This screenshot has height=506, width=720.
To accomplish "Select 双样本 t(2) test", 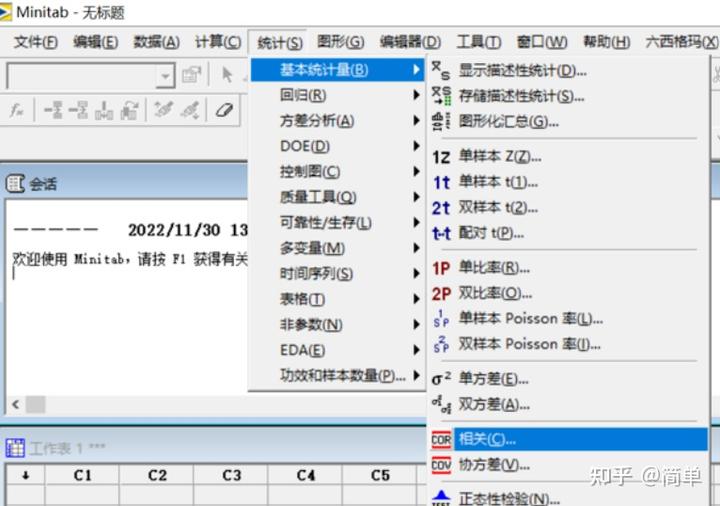I will coord(568,208).
